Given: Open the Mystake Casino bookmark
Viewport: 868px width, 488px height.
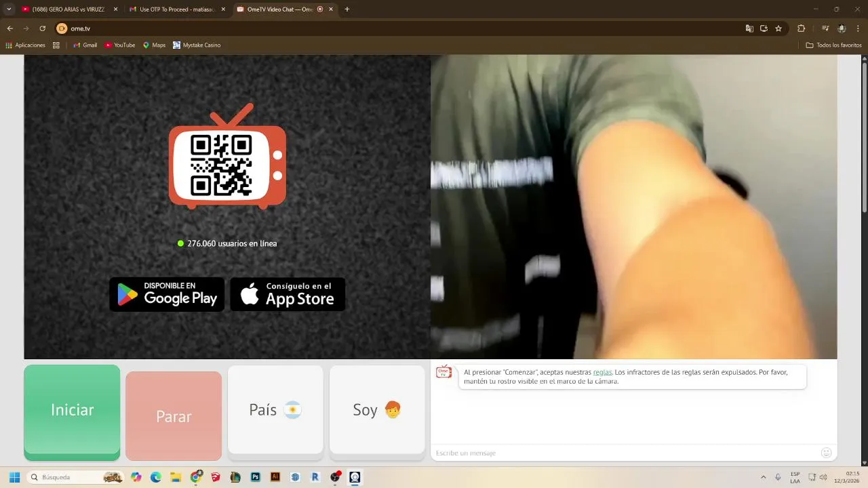Looking at the screenshot, I should pyautogui.click(x=197, y=45).
